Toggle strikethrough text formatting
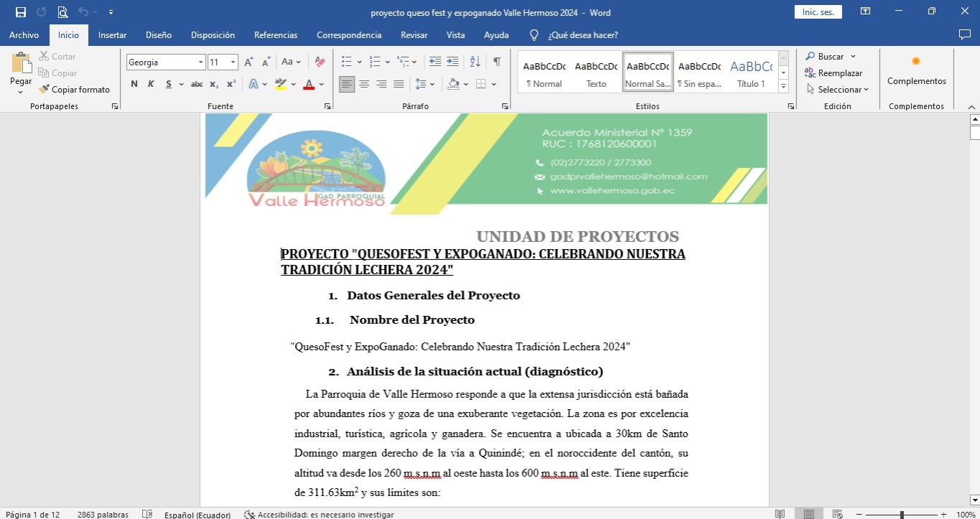The image size is (980, 519). click(x=196, y=84)
